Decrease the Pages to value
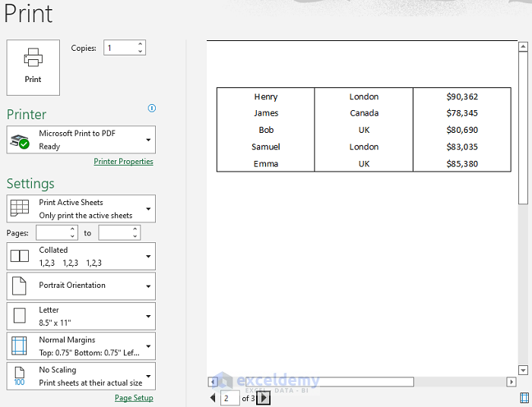The image size is (532, 407). pos(135,236)
